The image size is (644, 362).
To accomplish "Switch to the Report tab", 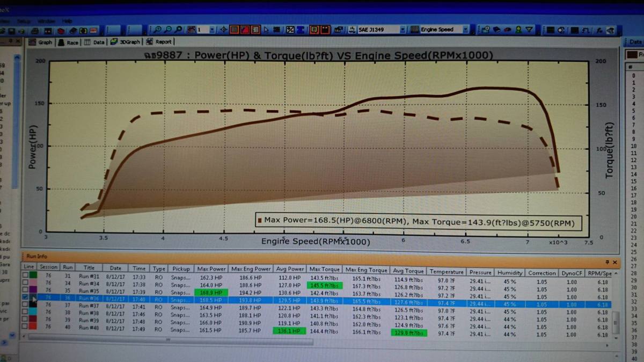I will [159, 41].
